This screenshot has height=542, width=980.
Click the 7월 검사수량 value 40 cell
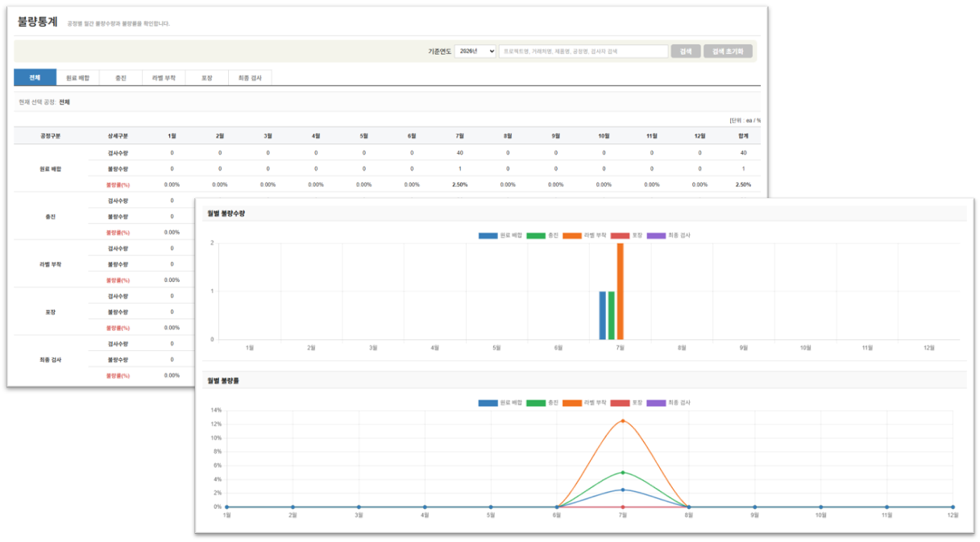[459, 152]
